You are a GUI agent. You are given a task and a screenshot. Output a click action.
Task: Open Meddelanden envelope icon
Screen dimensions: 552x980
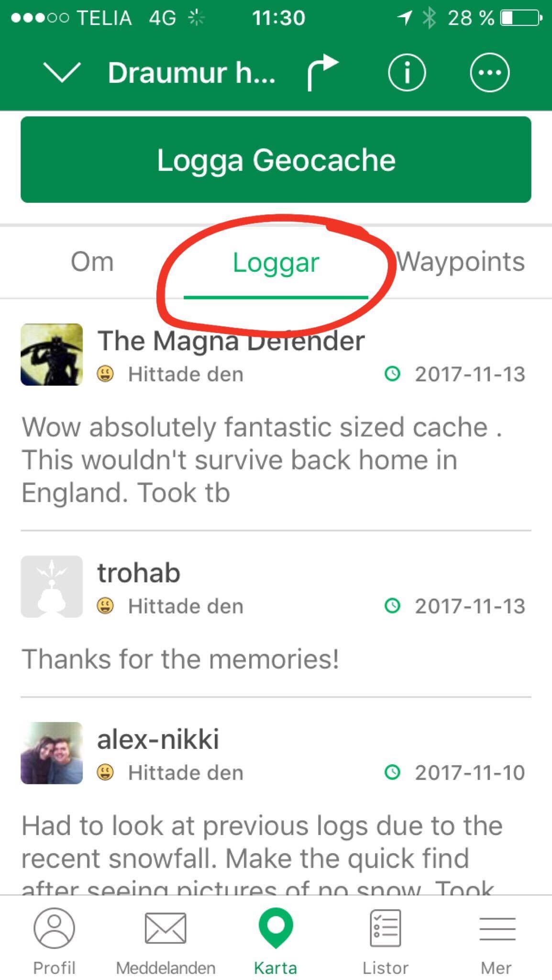[x=166, y=928]
